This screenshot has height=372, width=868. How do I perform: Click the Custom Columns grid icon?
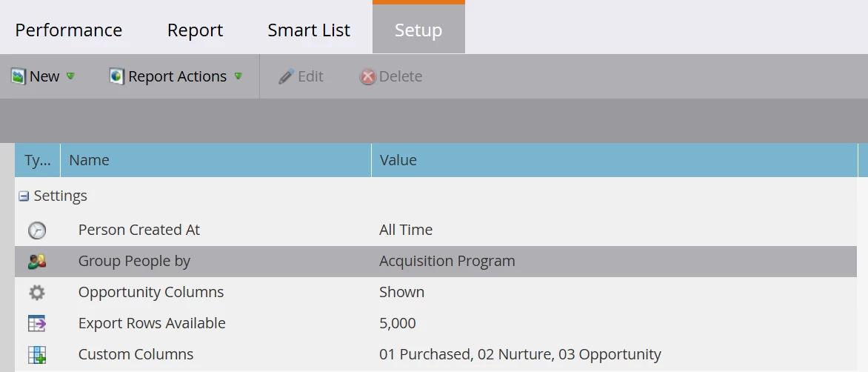point(37,354)
